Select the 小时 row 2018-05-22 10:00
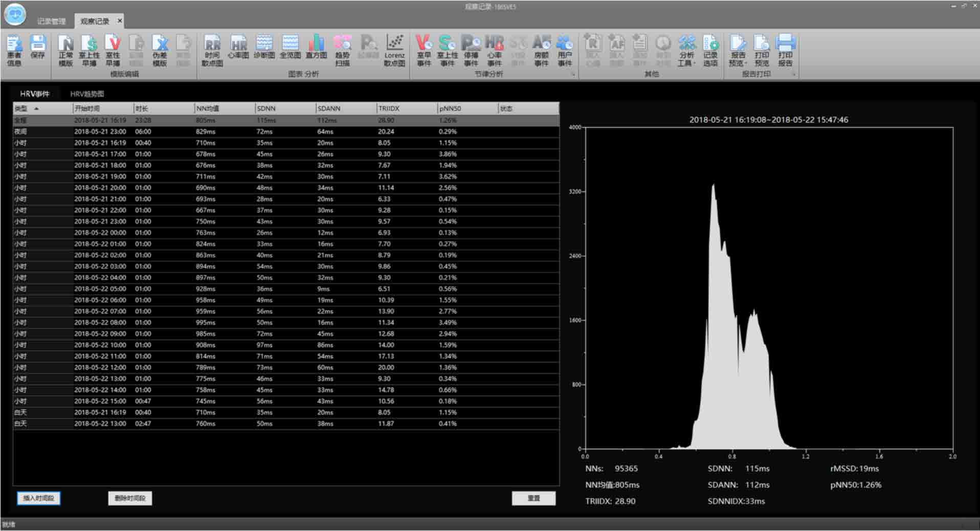 coord(286,345)
